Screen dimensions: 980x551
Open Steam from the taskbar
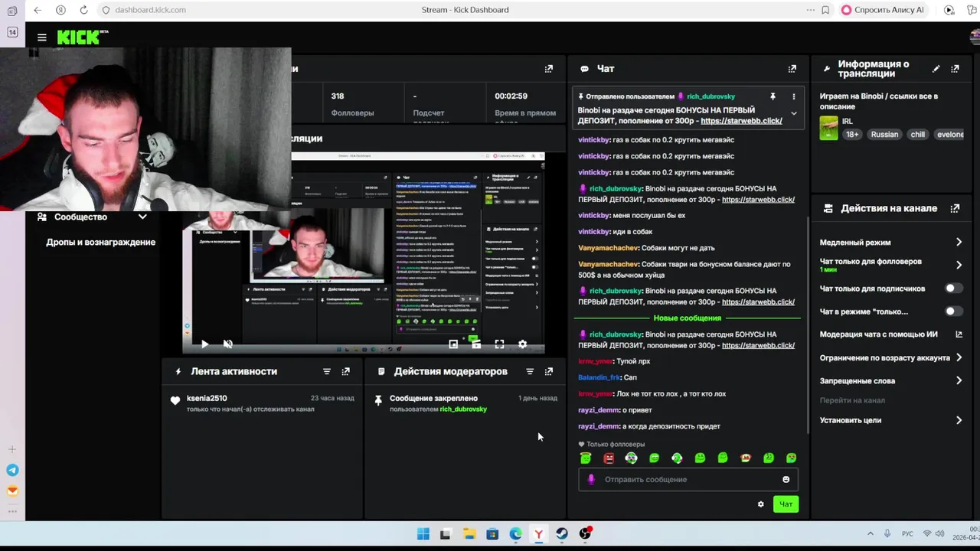pyautogui.click(x=562, y=534)
